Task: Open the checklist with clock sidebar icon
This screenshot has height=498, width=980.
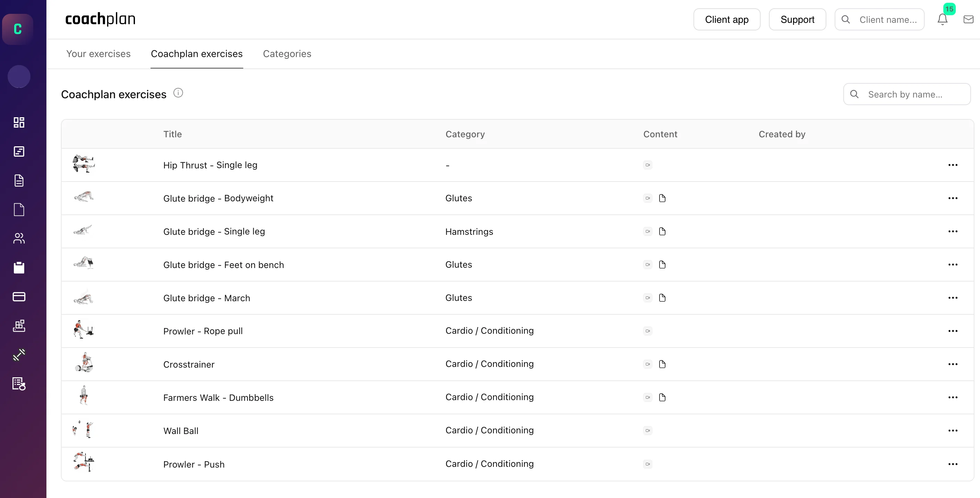Action: click(x=19, y=384)
